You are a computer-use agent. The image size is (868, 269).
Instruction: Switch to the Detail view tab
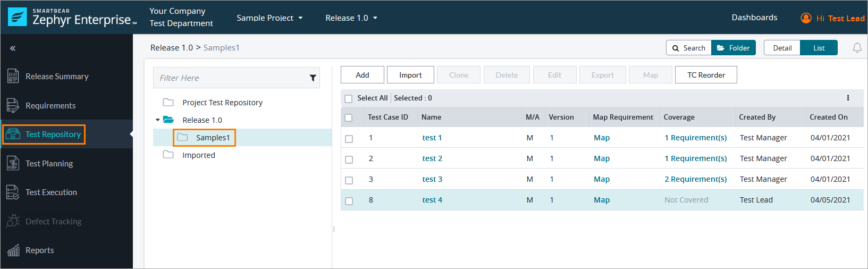(782, 48)
